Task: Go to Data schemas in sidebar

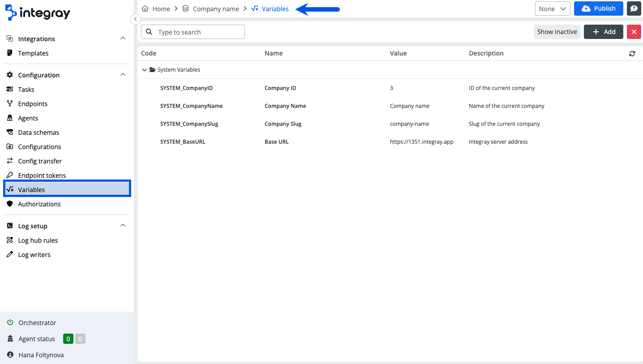Action: [39, 133]
